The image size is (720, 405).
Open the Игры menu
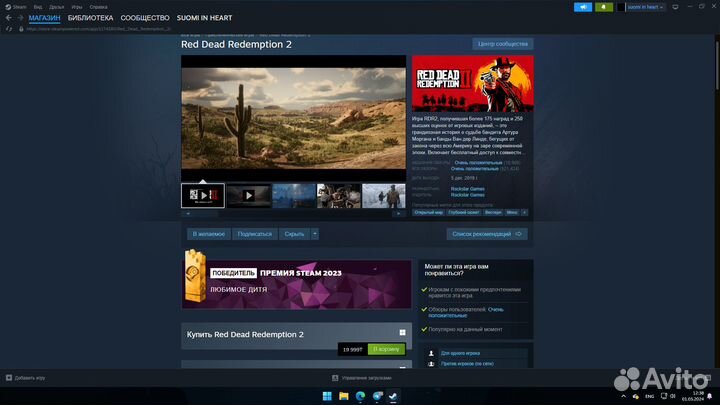point(77,7)
